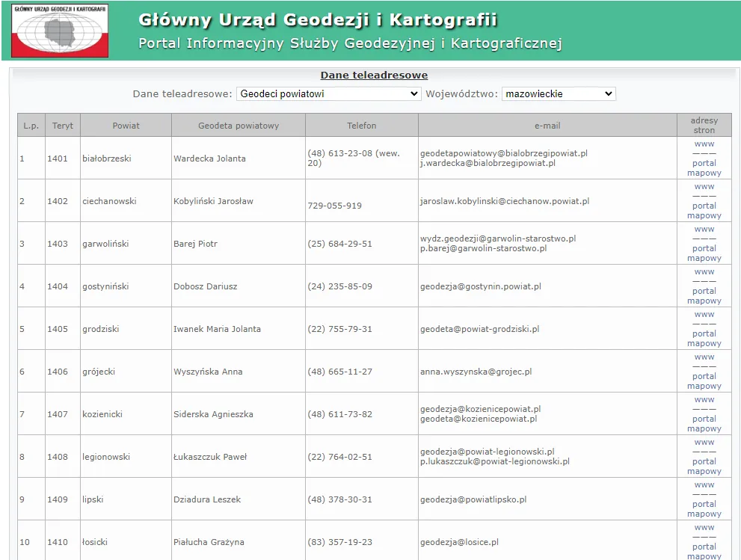Click email geodezja@gostynin.powiat.pl
Screen dimensions: 741x560
(481, 286)
